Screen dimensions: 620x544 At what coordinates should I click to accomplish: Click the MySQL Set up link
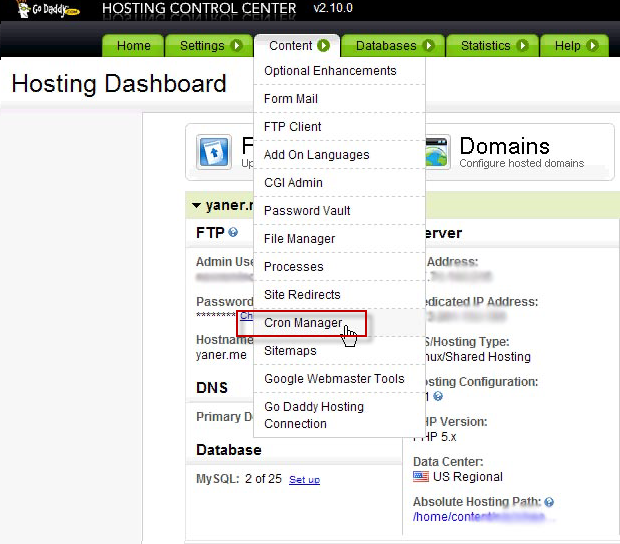304,480
